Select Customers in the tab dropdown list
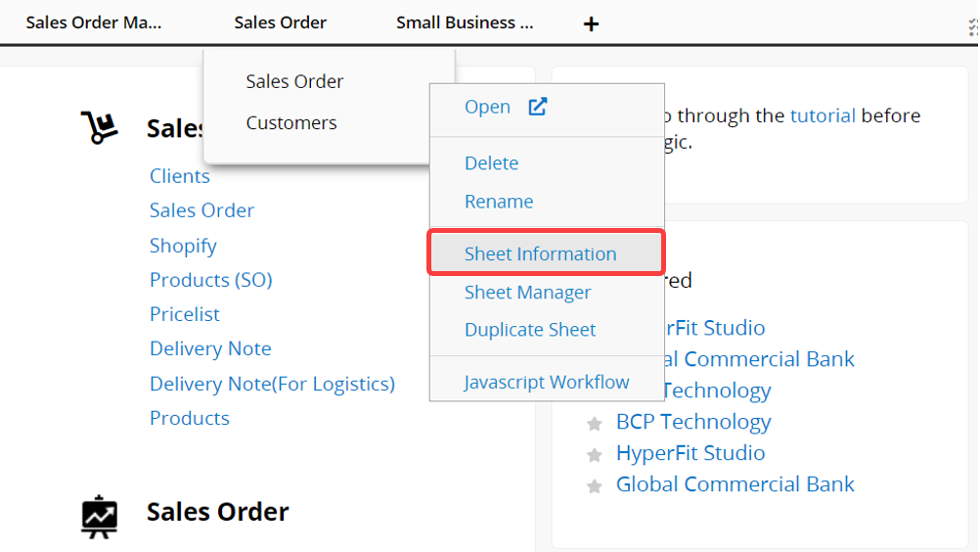 (291, 122)
